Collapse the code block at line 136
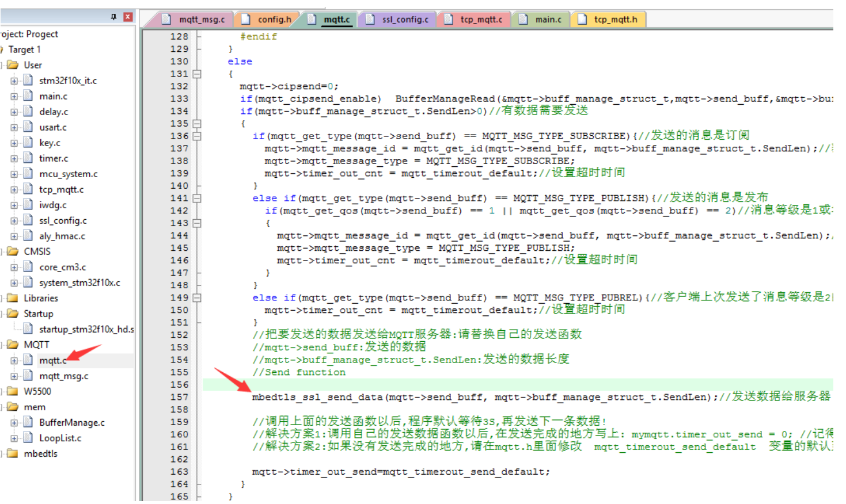The image size is (846, 504). [197, 136]
